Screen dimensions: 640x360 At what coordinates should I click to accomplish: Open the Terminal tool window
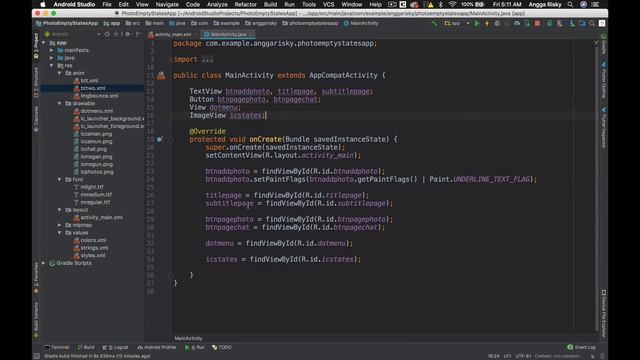tap(57, 347)
